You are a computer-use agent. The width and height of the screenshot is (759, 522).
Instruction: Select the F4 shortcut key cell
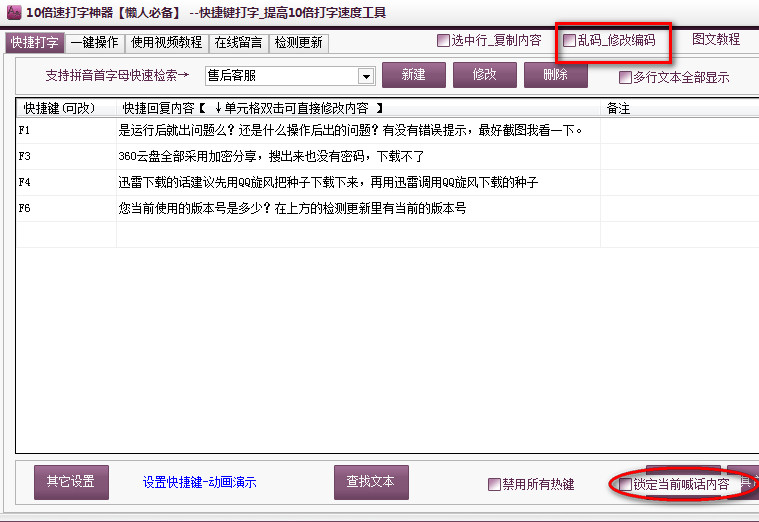click(x=66, y=183)
